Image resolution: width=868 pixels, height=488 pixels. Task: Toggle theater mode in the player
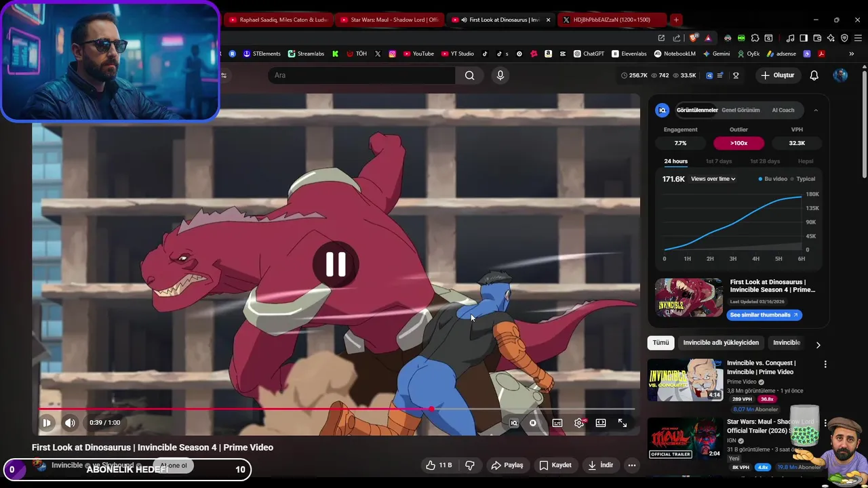(601, 423)
